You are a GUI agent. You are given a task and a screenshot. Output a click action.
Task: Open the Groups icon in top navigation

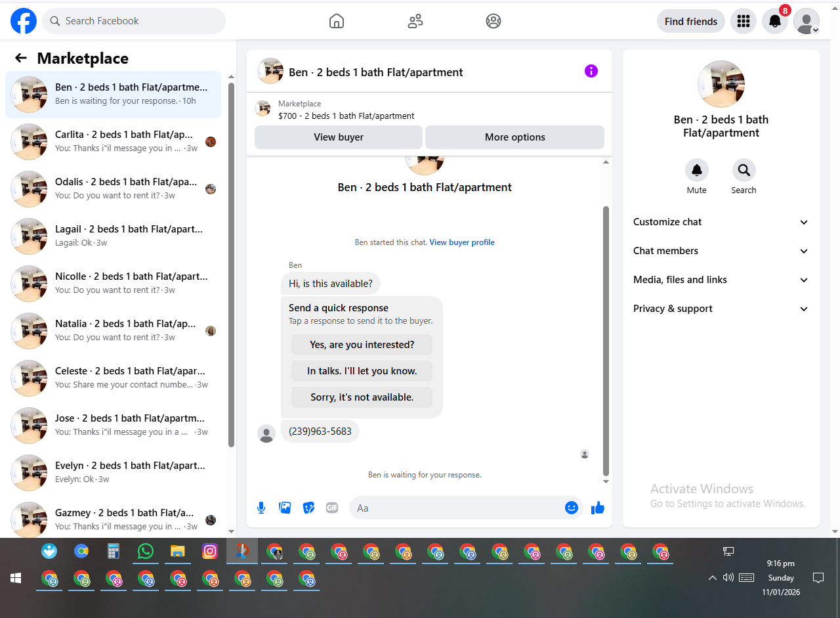(493, 21)
